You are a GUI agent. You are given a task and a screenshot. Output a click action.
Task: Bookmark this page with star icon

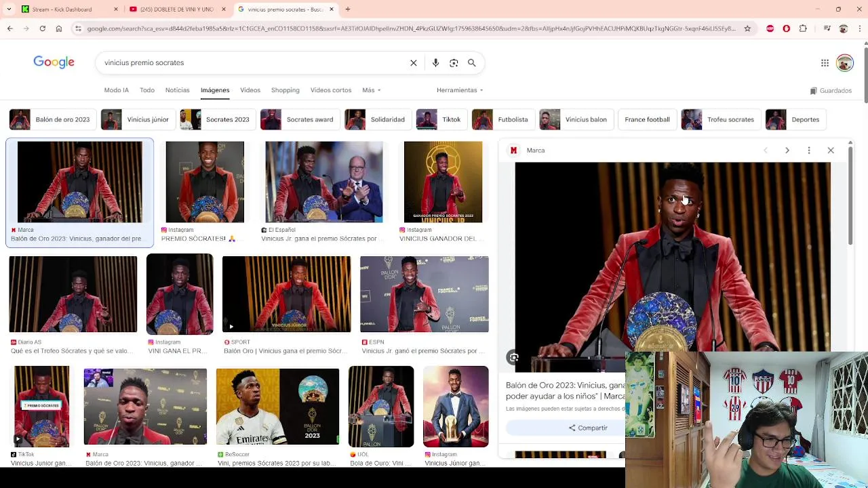coord(747,28)
